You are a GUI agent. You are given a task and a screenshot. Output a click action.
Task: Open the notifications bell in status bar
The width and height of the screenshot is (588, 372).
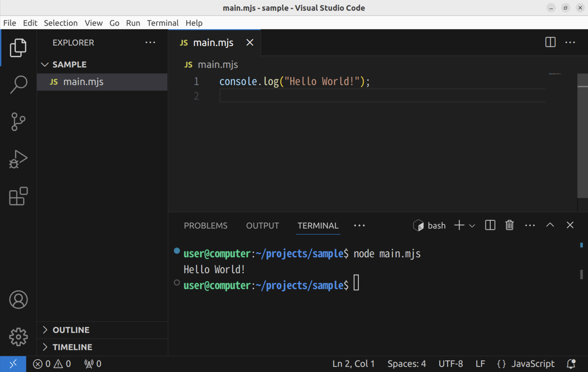pyautogui.click(x=571, y=364)
